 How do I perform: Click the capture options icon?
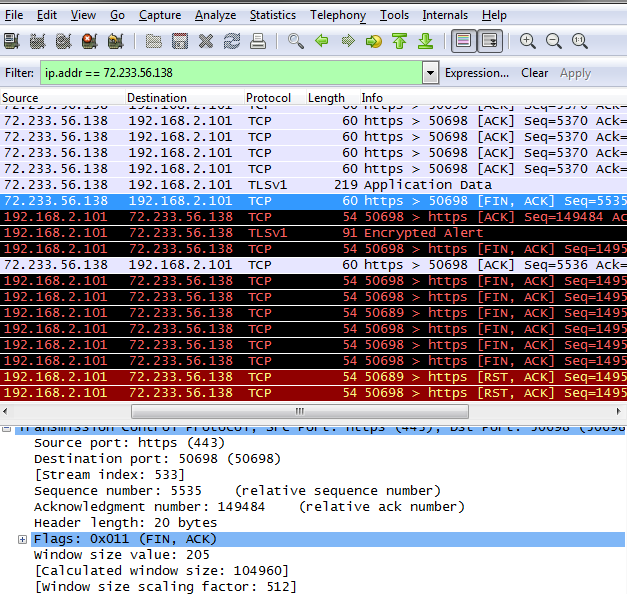click(x=38, y=41)
